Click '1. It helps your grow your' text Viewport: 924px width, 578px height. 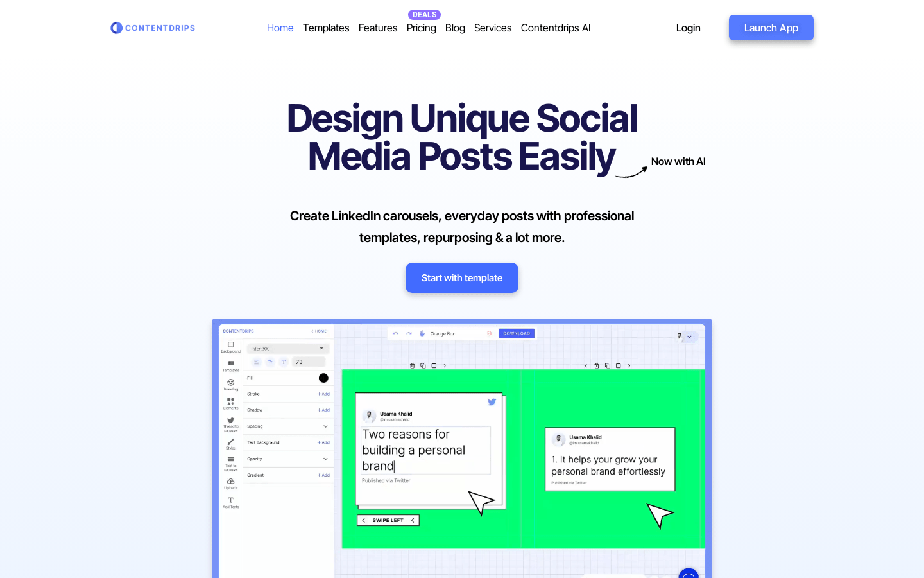(x=604, y=460)
